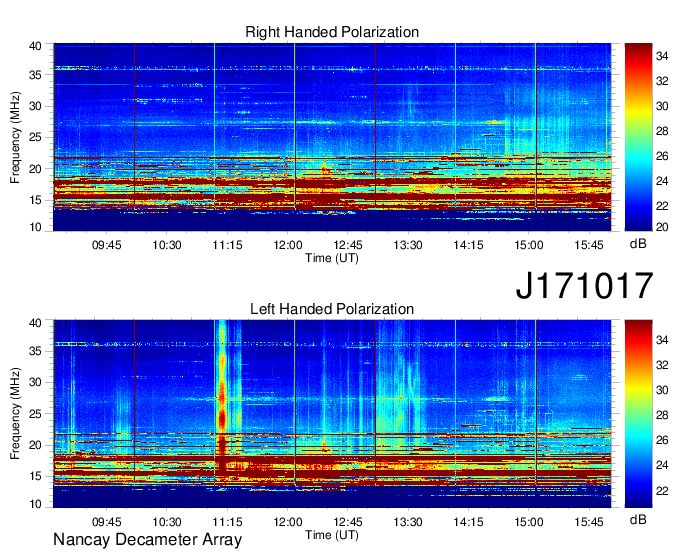This screenshot has width=680, height=552.
Task: Click the 25 MHz tick on Right Handed plot
Action: coord(35,137)
